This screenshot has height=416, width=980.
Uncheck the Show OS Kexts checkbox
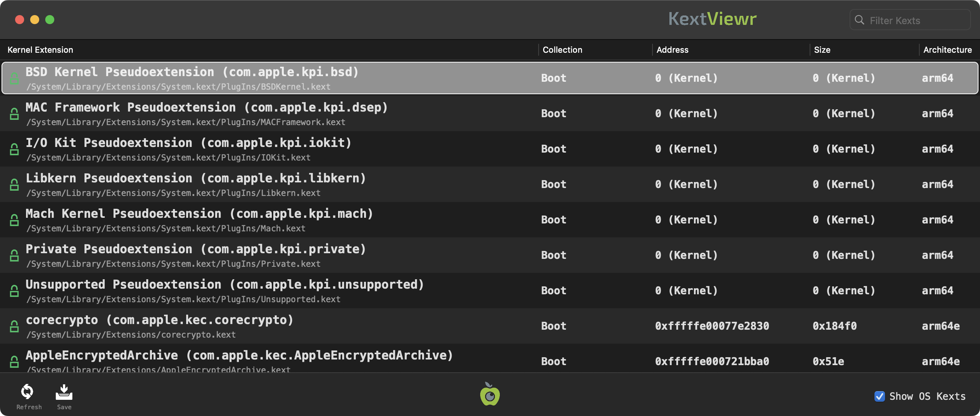coord(879,396)
